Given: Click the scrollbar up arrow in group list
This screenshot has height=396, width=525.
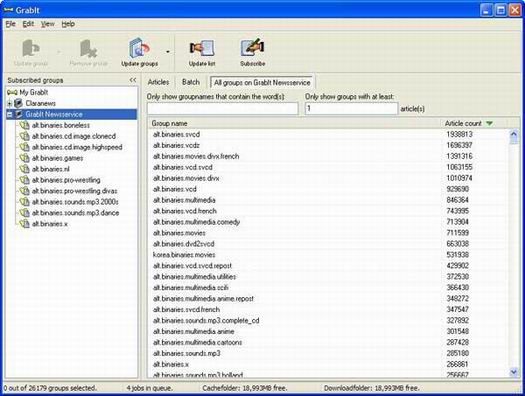Looking at the screenshot, I should tap(514, 135).
